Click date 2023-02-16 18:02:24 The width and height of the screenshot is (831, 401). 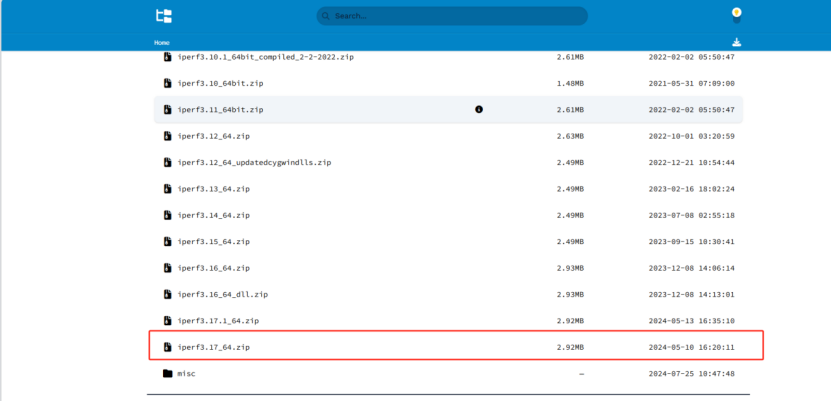[x=692, y=189]
